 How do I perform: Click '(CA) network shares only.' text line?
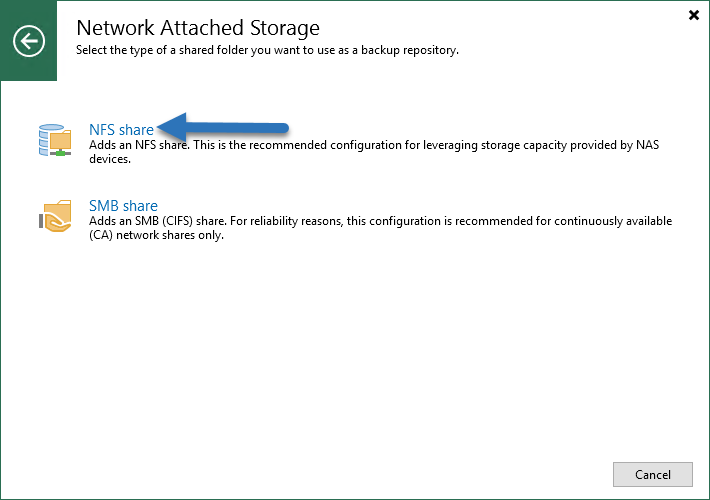pyautogui.click(x=156, y=235)
